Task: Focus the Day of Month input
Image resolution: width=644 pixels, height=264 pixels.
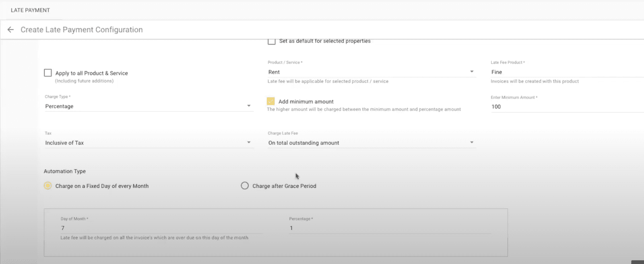Action: [x=161, y=228]
